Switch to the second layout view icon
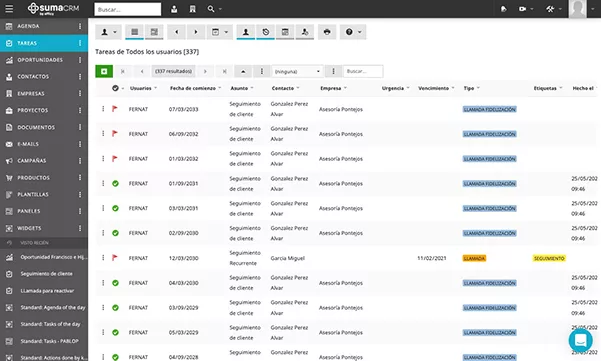Image resolution: width=601 pixels, height=361 pixels. [154, 32]
